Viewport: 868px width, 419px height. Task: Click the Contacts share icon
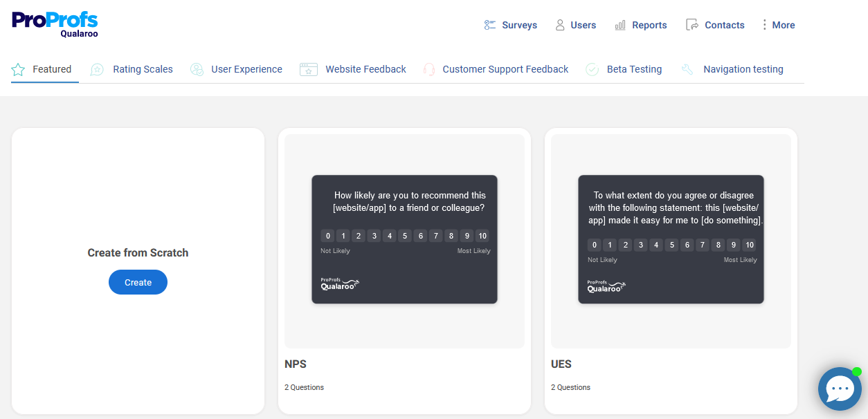tap(692, 25)
